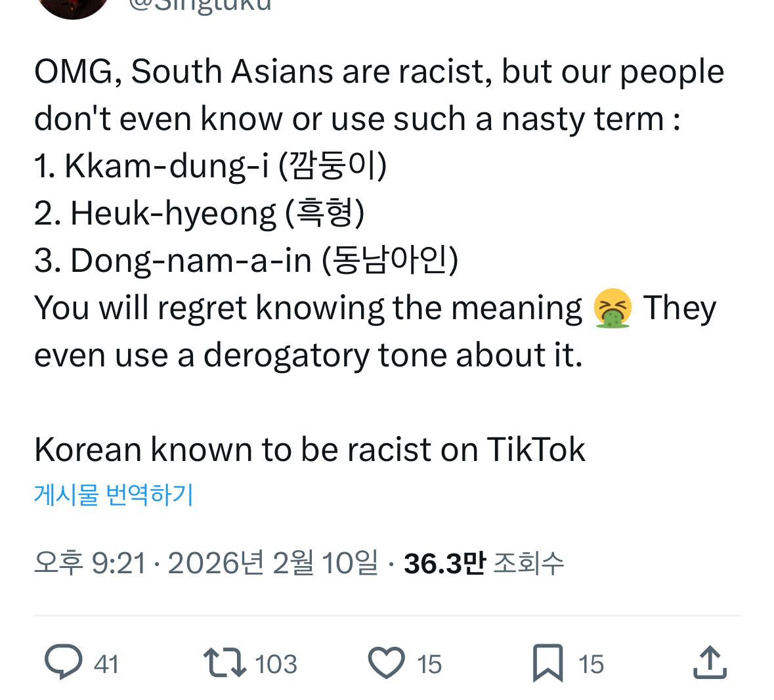Screen dimensions: 774x700
Task: Click the reply count '41'
Action: [105, 663]
